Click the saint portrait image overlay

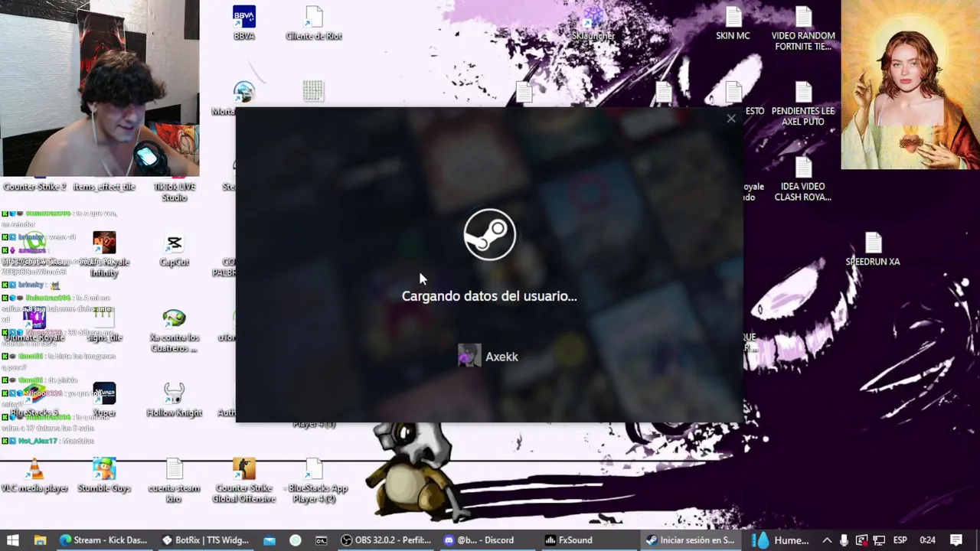(x=910, y=85)
